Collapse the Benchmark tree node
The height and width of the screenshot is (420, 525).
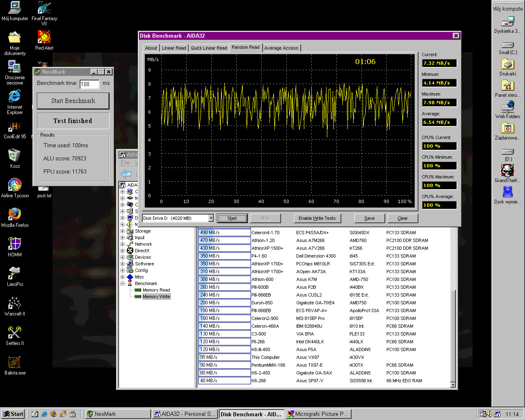tap(122, 283)
